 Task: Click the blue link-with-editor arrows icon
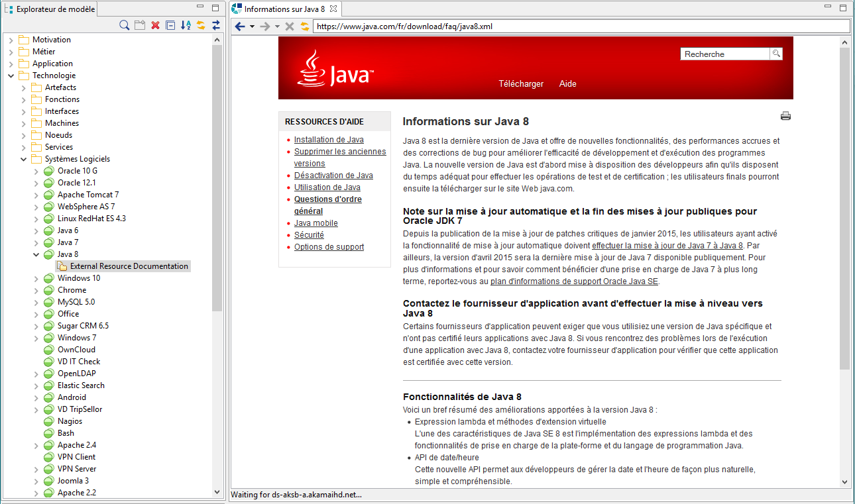216,25
